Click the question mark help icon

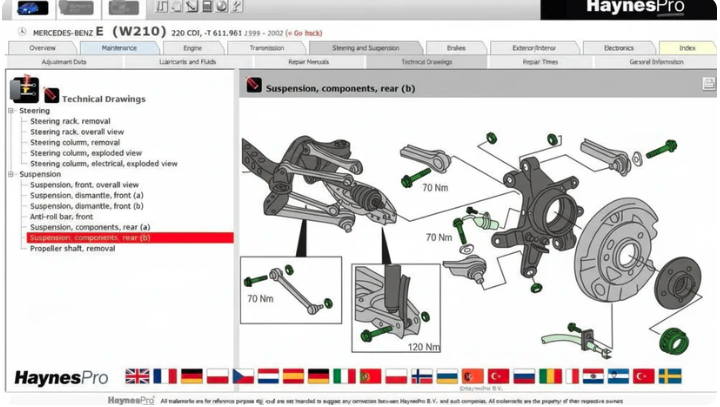point(236,6)
